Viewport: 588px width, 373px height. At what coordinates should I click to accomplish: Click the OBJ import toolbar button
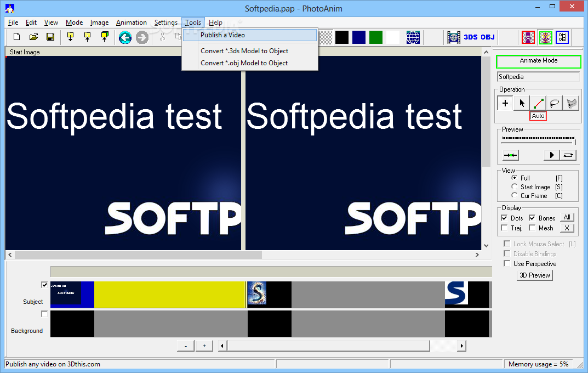pos(488,37)
